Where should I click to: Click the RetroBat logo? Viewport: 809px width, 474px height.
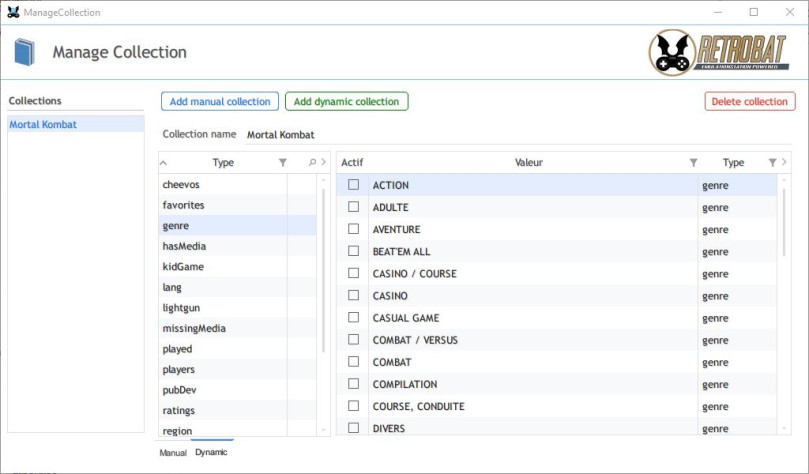[718, 52]
